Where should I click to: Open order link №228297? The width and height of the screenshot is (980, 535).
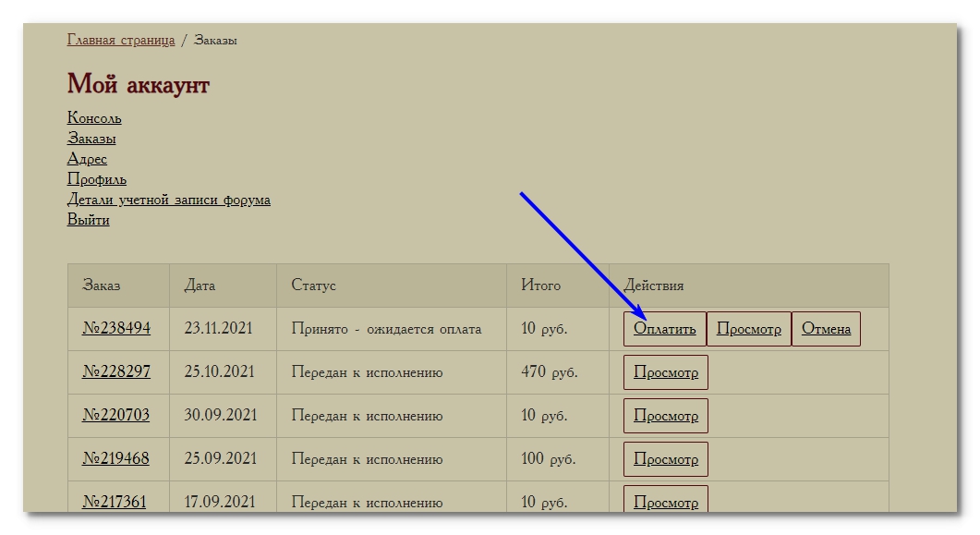click(116, 371)
